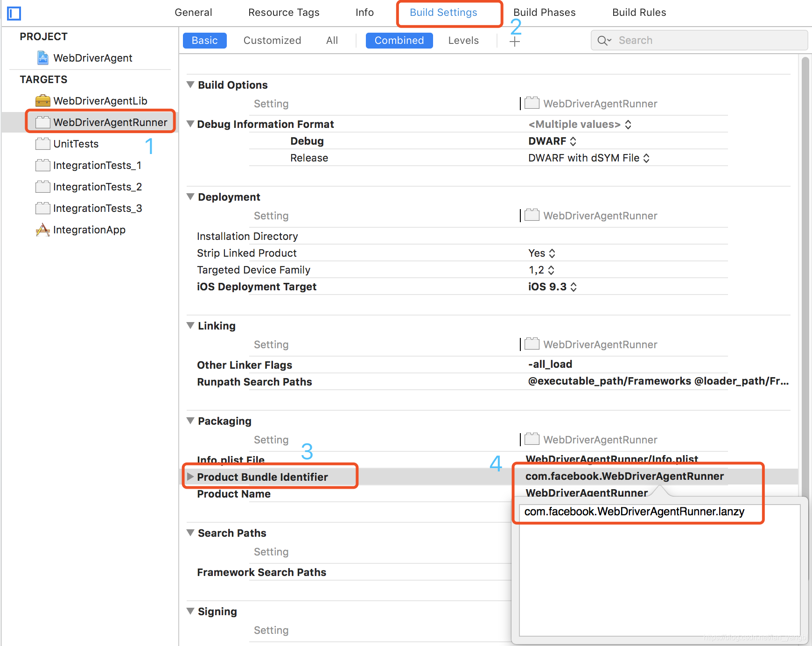Click the Framework Search Paths setting
Viewport: 812px width, 646px height.
[261, 572]
